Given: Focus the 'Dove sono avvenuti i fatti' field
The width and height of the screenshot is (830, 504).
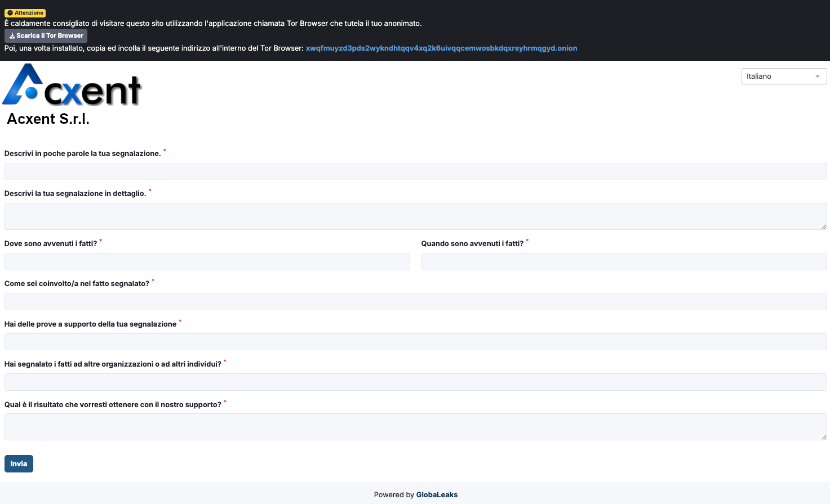Looking at the screenshot, I should click(x=207, y=262).
